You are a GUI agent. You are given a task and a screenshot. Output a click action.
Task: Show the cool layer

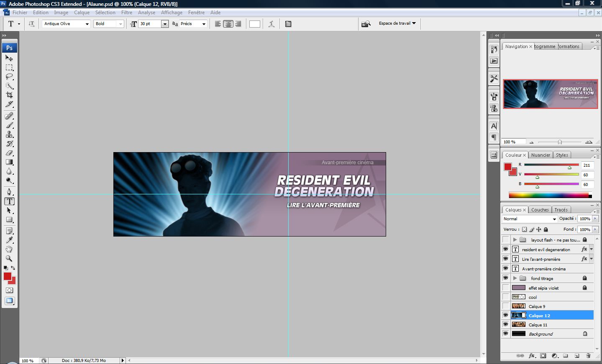[505, 297]
